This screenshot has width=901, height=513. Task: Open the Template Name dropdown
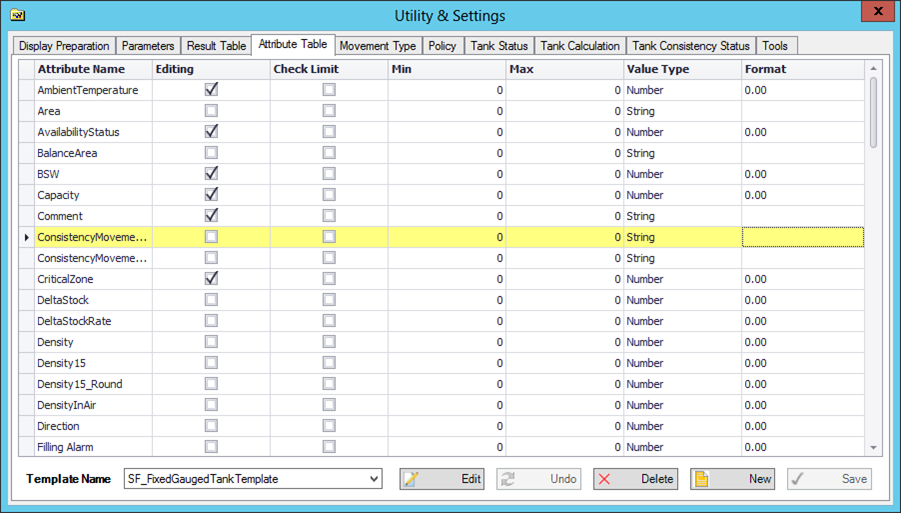(374, 479)
